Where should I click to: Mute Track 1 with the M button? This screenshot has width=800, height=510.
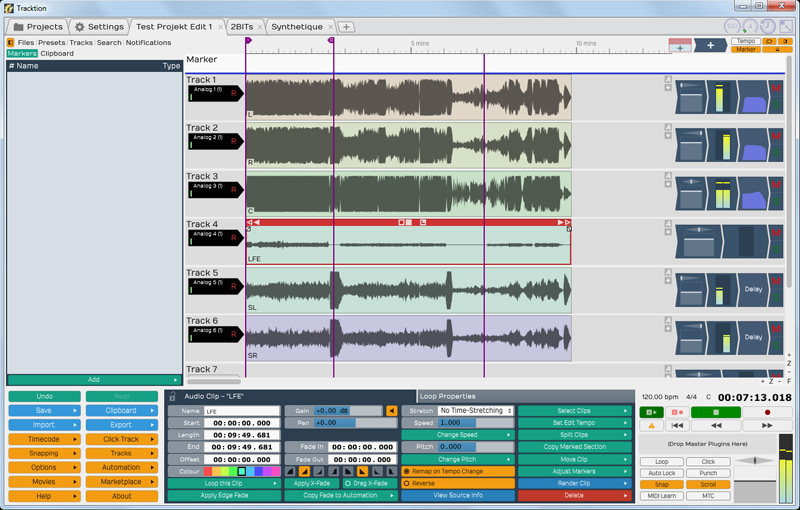[775, 89]
